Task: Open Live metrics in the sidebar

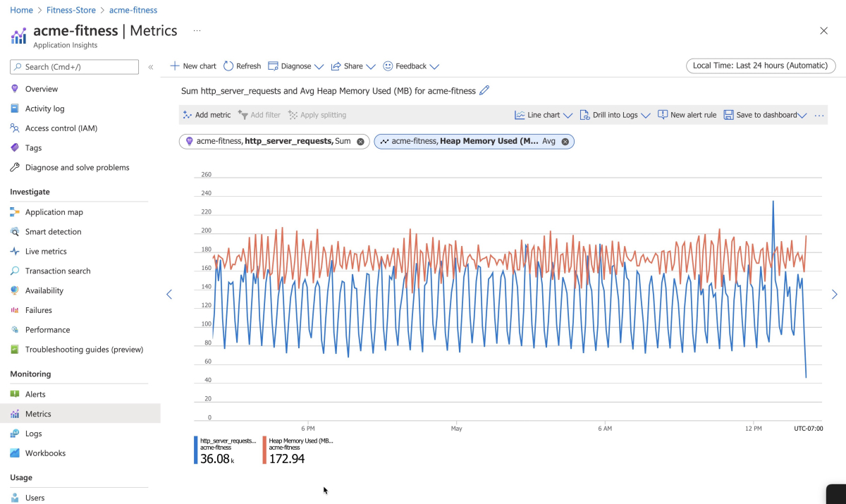Action: [46, 252]
